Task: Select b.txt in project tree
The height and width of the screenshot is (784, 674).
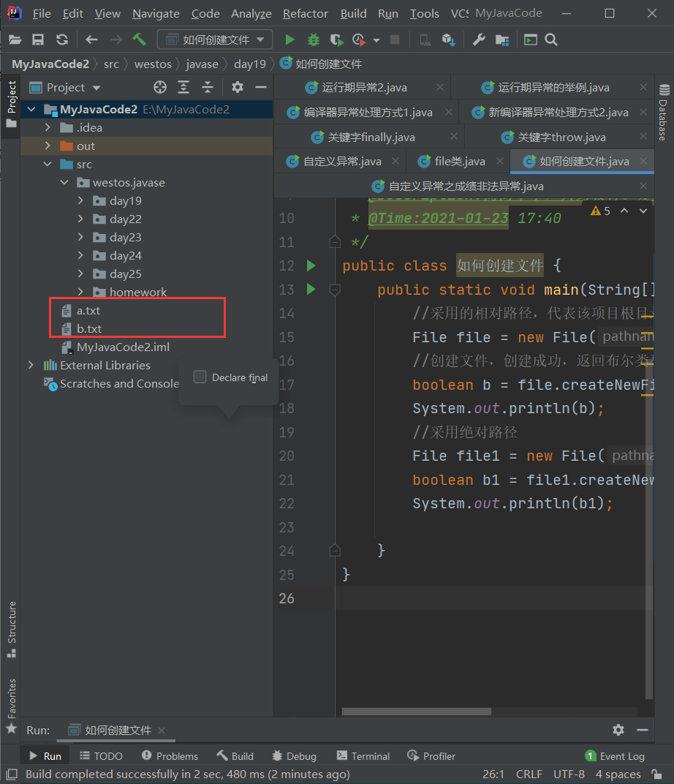Action: click(x=89, y=328)
